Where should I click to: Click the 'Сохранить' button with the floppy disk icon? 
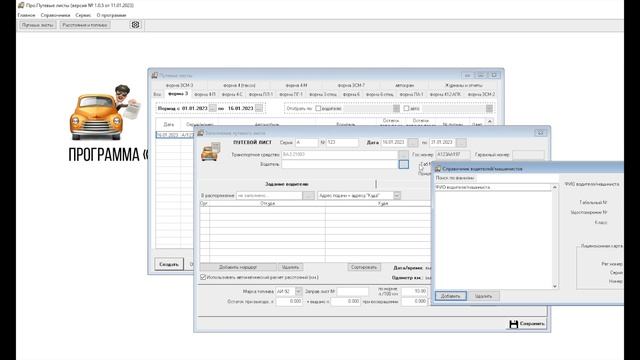[527, 324]
